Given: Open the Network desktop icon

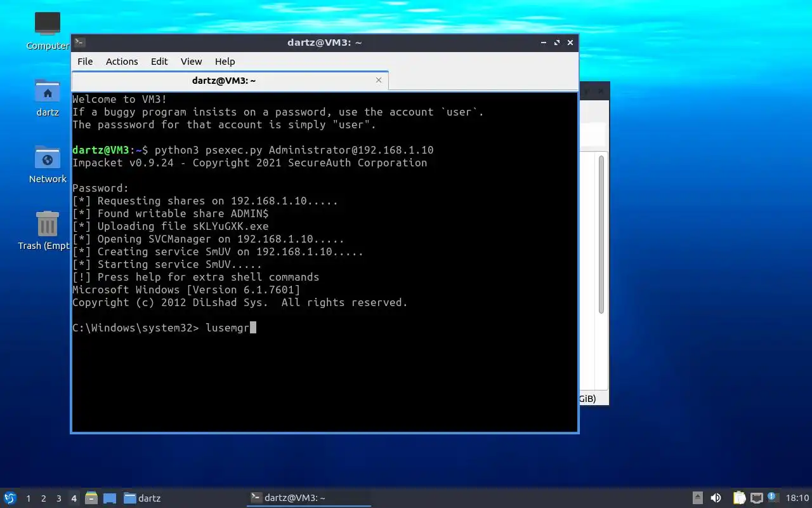Looking at the screenshot, I should click(48, 164).
